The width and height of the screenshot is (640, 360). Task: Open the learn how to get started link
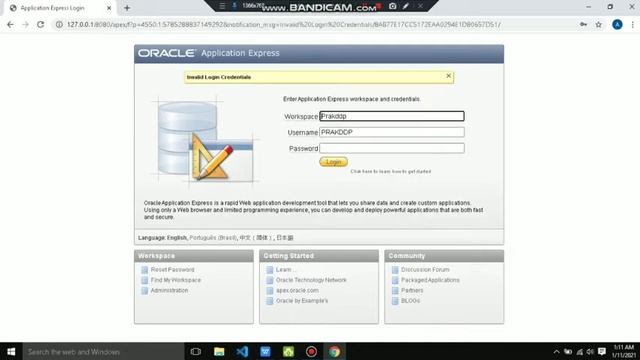click(391, 171)
